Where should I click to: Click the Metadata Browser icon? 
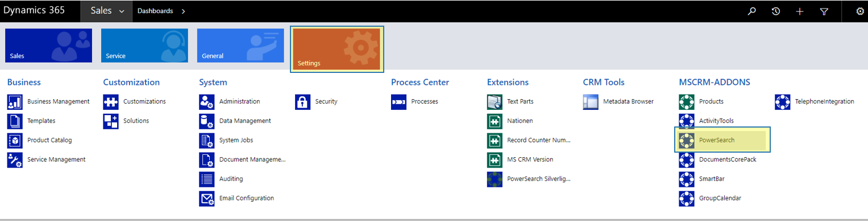tap(591, 102)
